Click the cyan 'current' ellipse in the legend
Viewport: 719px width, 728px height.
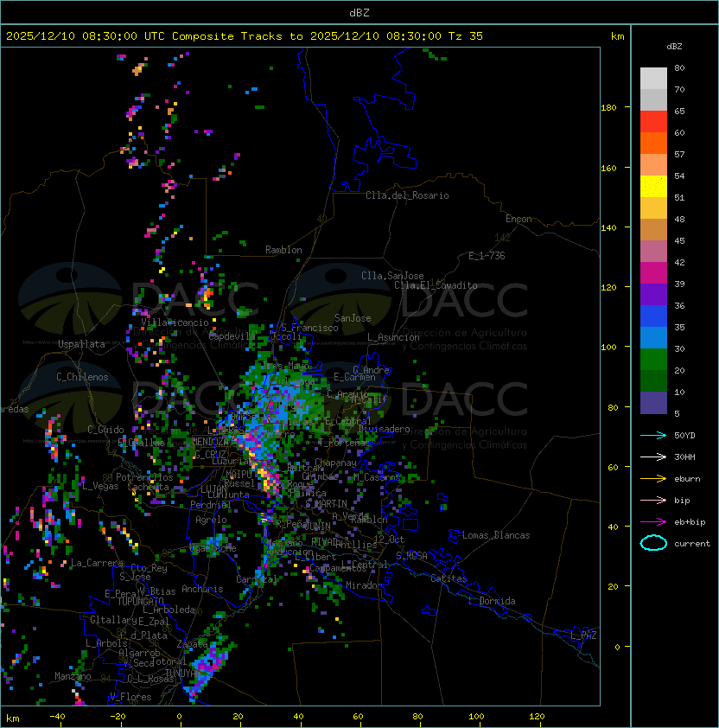[x=653, y=543]
